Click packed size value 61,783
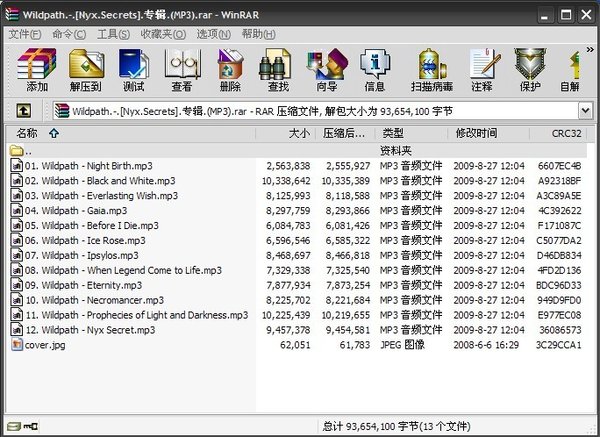The height and width of the screenshot is (437, 600). tap(355, 345)
